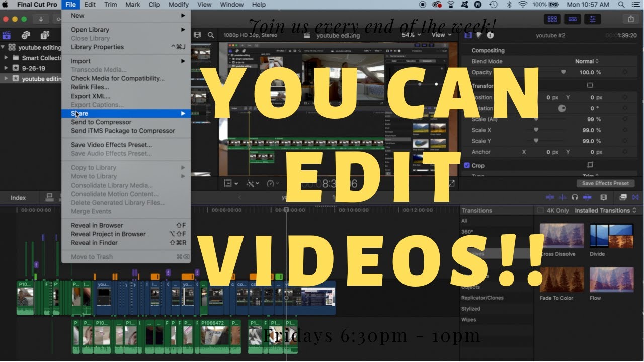Open the Photos and Audio sidebar icon
The width and height of the screenshot is (644, 362).
pyautogui.click(x=26, y=35)
